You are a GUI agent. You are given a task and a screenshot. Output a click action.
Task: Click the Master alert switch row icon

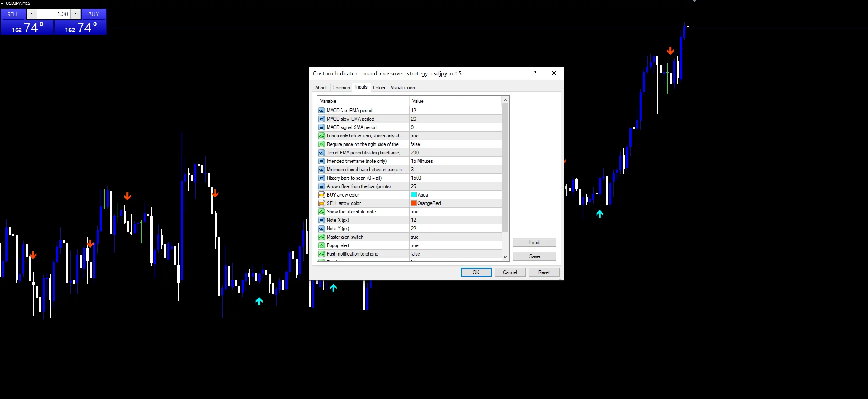[321, 237]
